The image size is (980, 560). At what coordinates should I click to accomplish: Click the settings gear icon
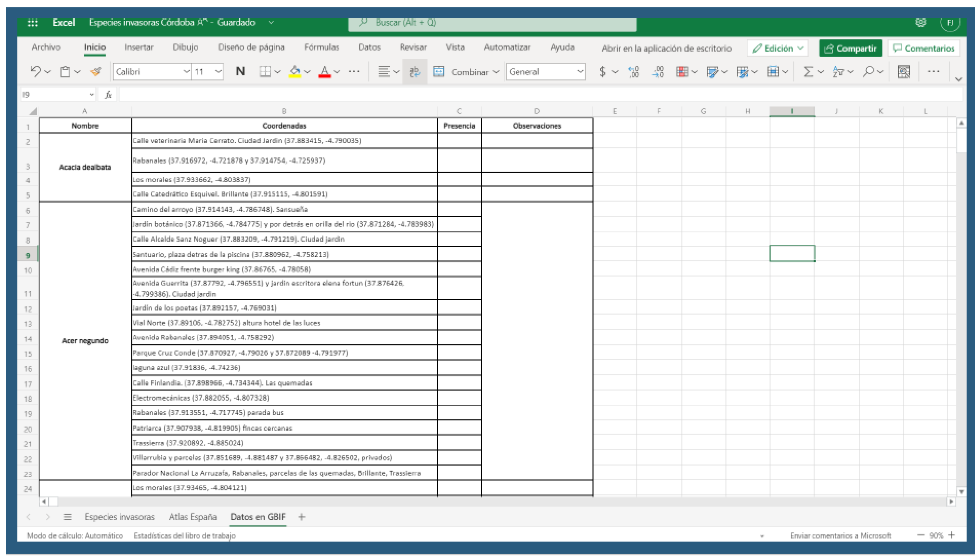(921, 23)
